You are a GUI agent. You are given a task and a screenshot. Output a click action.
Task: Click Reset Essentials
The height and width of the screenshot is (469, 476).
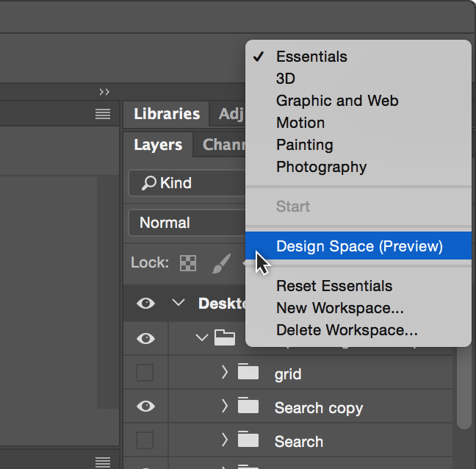pyautogui.click(x=358, y=286)
